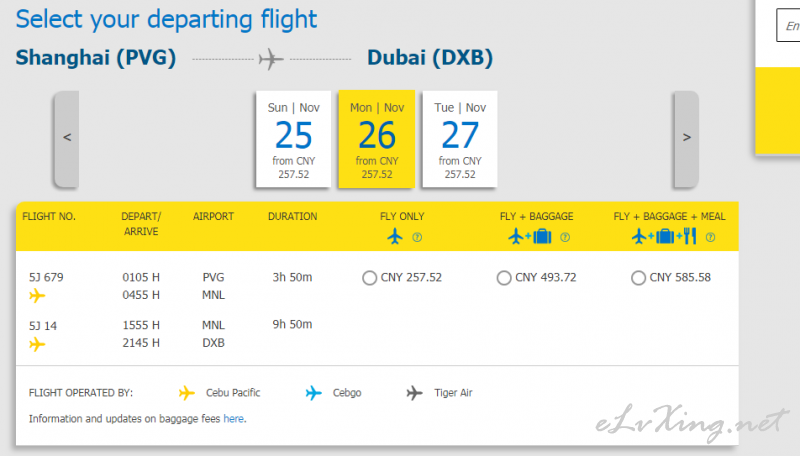The height and width of the screenshot is (456, 800).
Task: Click the yellow plane icon under 5J 679
Action: [x=37, y=295]
